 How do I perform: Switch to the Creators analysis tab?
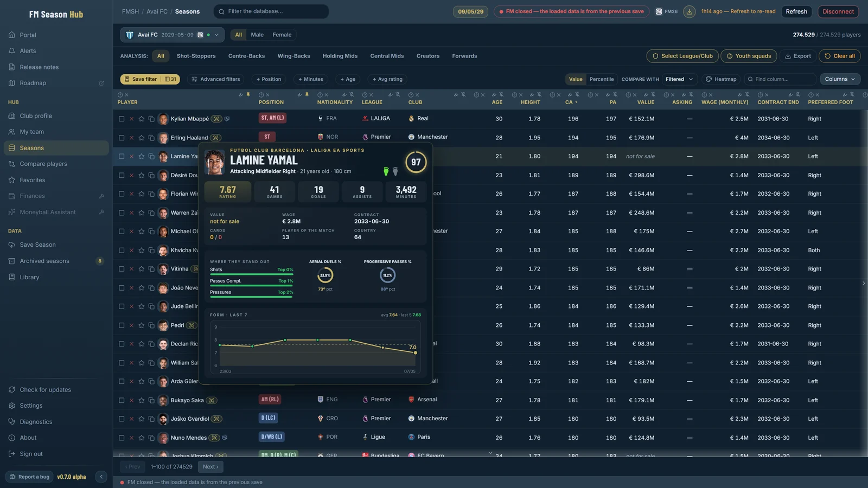pos(428,56)
